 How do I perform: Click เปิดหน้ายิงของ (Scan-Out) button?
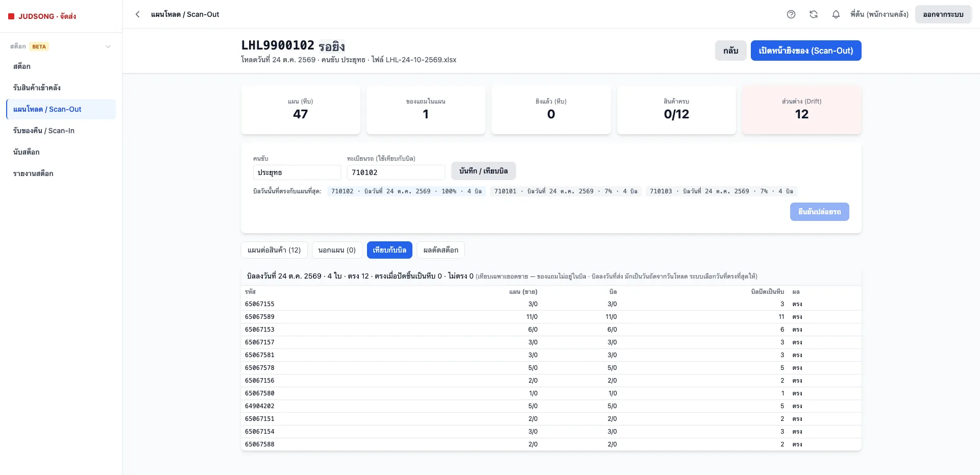806,51
